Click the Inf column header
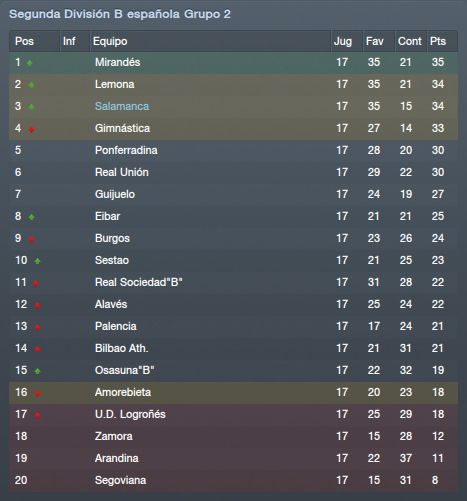The image size is (467, 501). (x=75, y=41)
